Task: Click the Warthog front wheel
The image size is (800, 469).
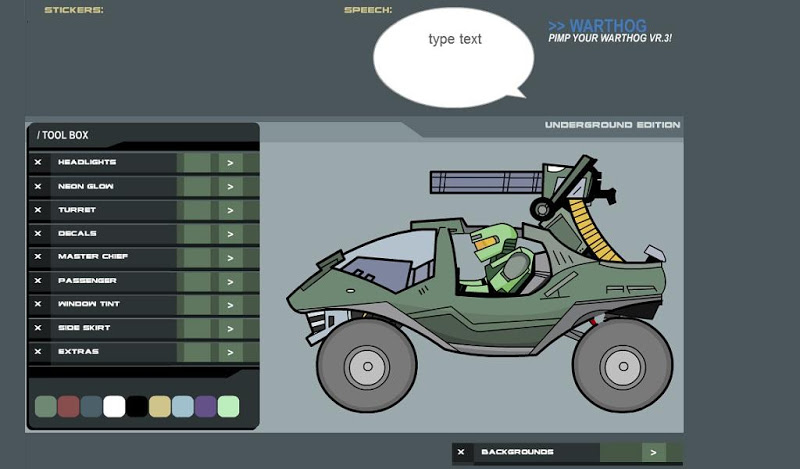Action: [x=367, y=366]
